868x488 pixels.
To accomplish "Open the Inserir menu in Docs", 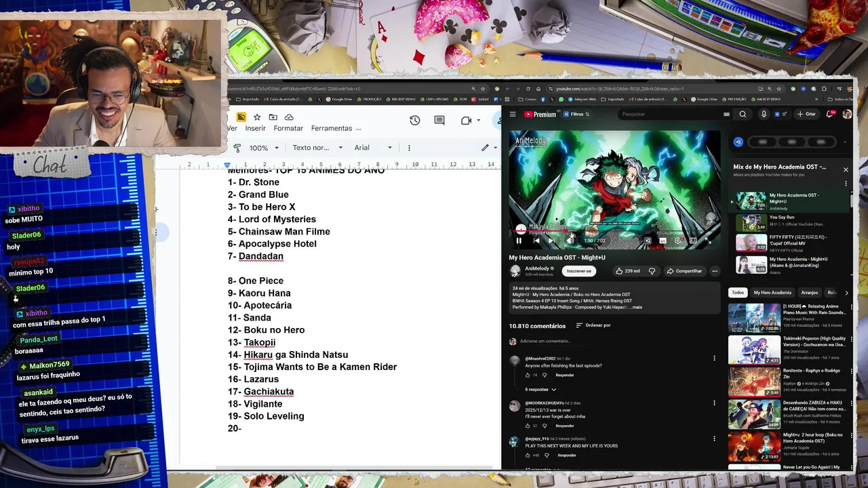I will tap(256, 128).
